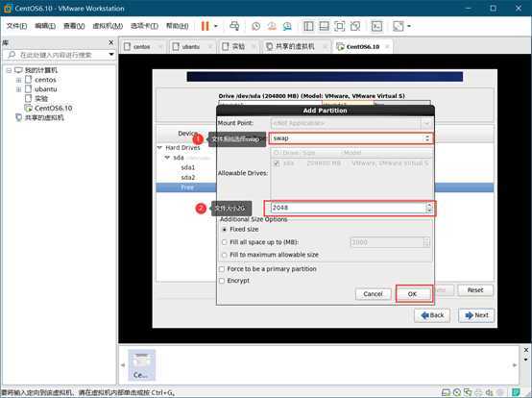Switch to the 共享的虚拟机 tab

(x=295, y=46)
